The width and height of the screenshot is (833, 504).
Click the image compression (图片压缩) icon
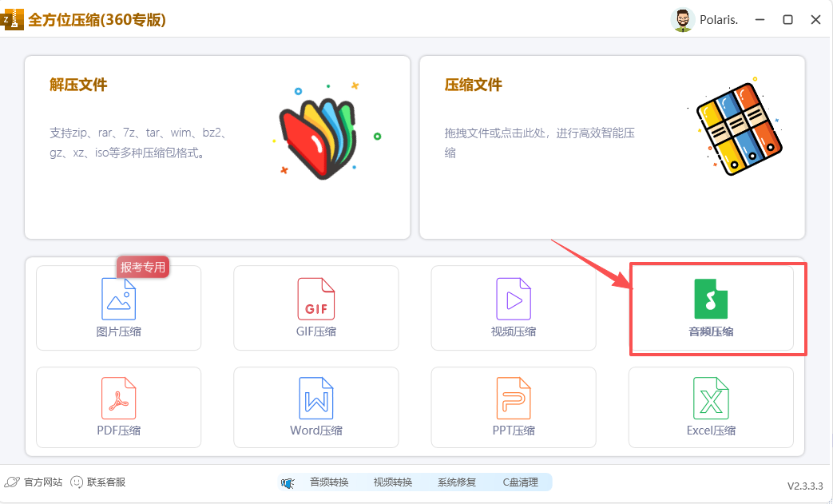pyautogui.click(x=118, y=299)
